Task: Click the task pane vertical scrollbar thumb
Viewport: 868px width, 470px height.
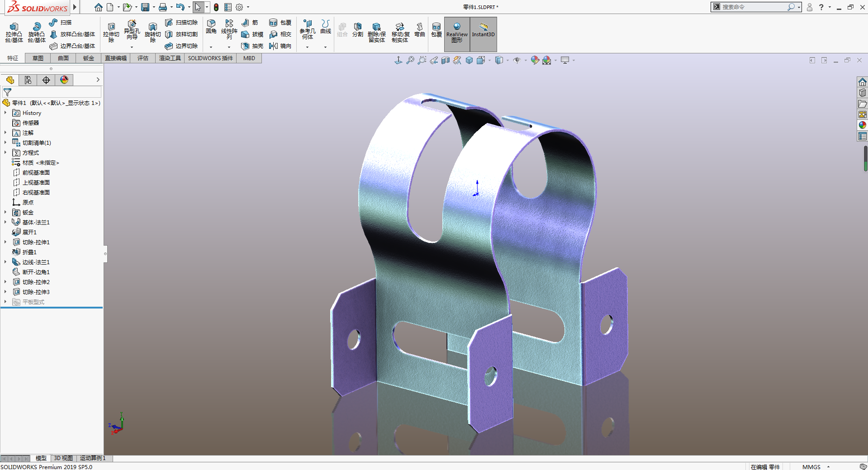Action: (x=865, y=158)
